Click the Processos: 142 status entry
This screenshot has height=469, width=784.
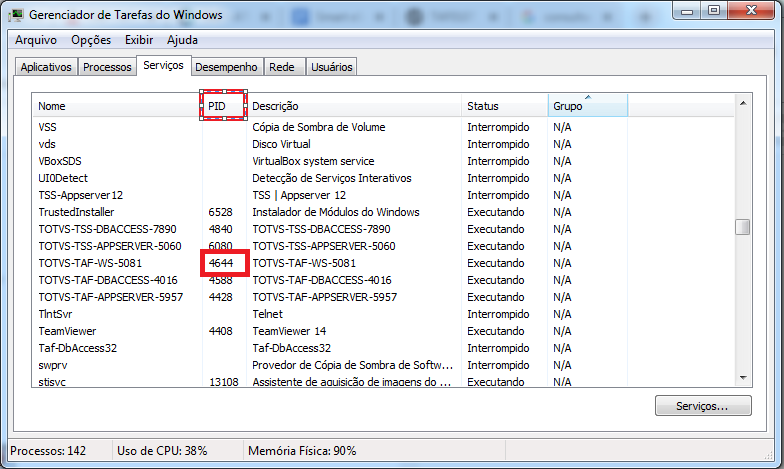click(48, 451)
